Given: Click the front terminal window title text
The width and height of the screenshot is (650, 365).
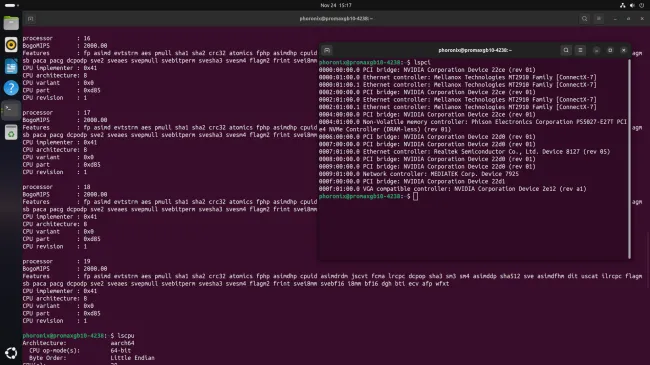Looking at the screenshot, I should tap(475, 50).
